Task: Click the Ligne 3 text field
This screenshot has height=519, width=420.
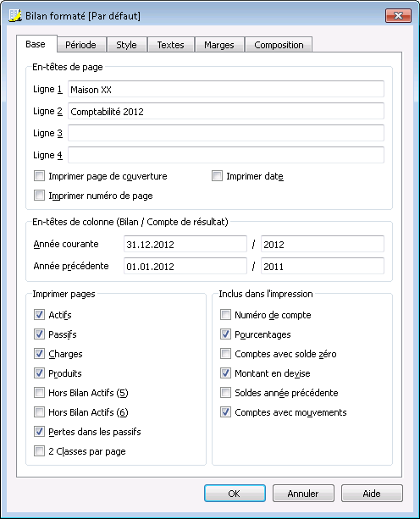Action: coord(226,133)
